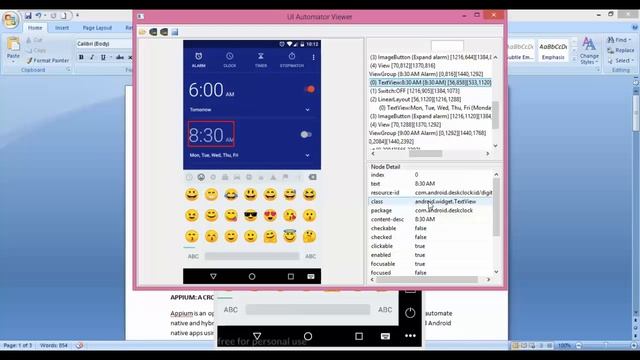
Task: Click the keyboard switcher icon in viewer screenshot
Action: tap(311, 276)
